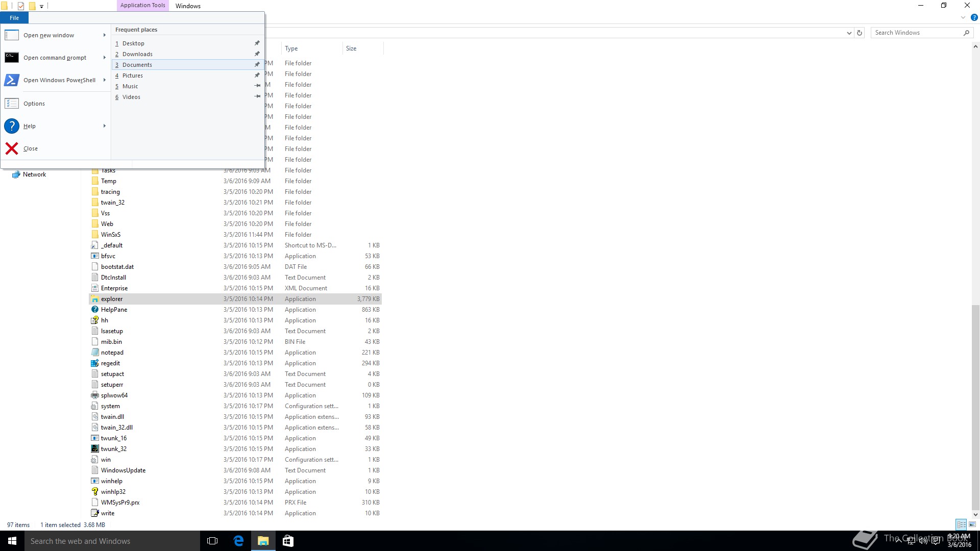Viewport: 980px width, 551px height.
Task: Open Pictures from frequent places
Action: tap(187, 76)
